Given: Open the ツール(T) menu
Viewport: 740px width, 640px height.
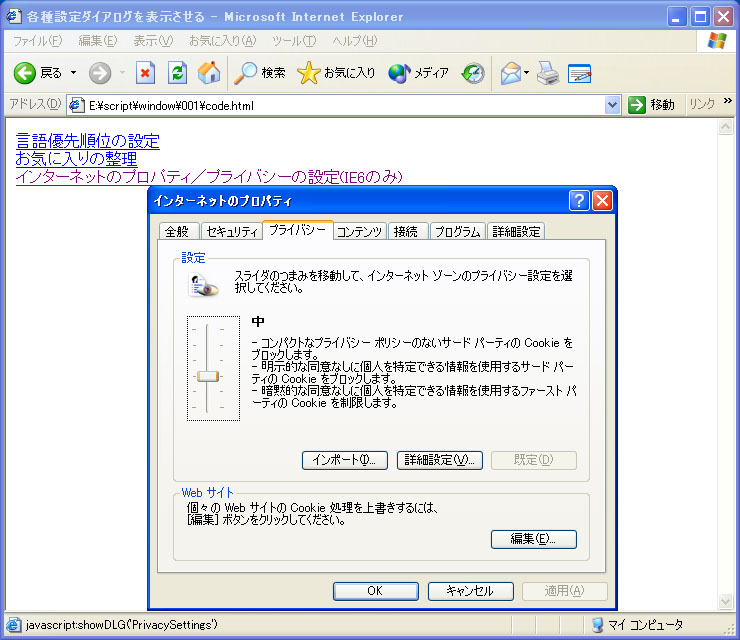Looking at the screenshot, I should pyautogui.click(x=294, y=41).
